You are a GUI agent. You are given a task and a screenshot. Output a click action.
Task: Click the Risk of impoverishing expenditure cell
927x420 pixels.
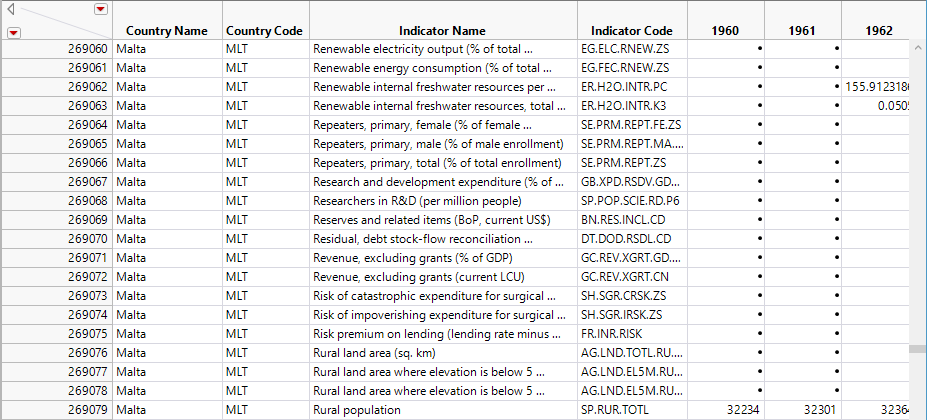[x=443, y=315]
